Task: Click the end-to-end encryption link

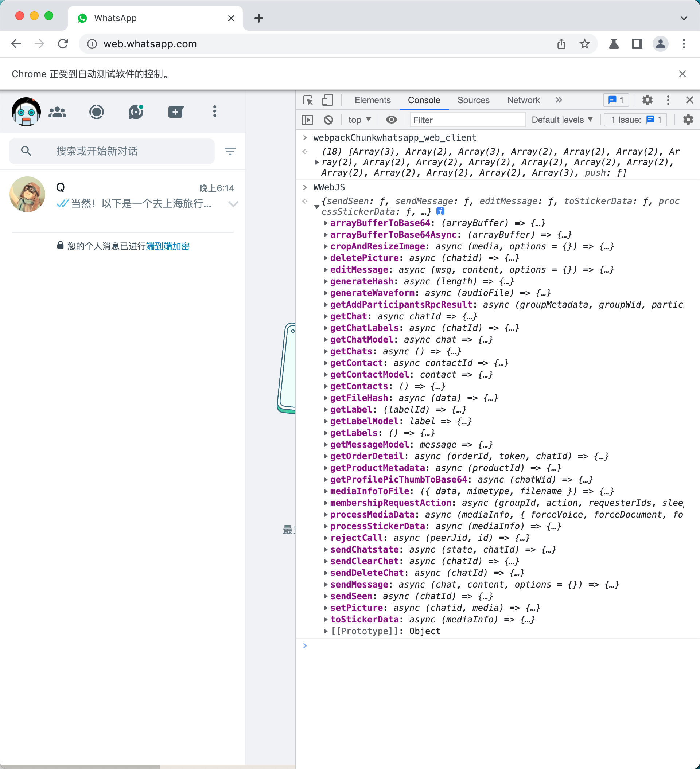Action: click(x=168, y=246)
